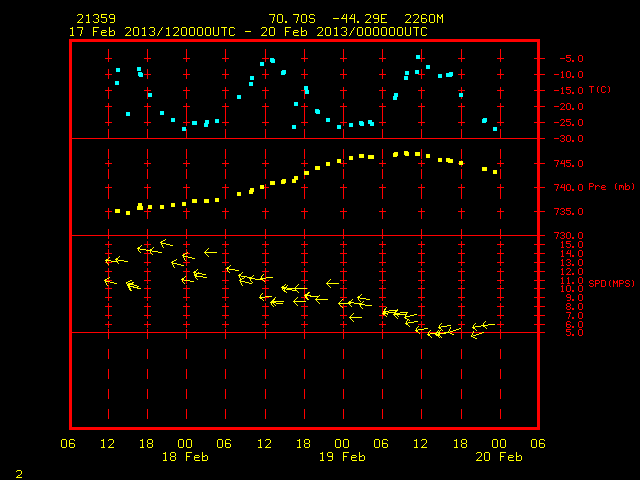
Task: Select the 18 Feb date label
Action: click(185, 457)
